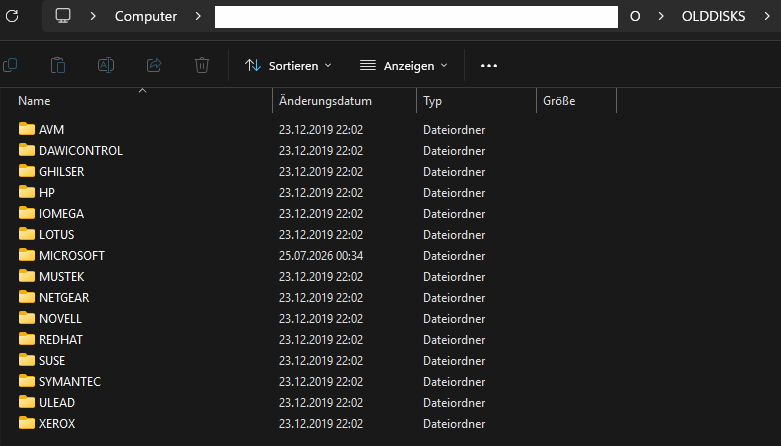Viewport: 781px width, 446px height.
Task: Open the three-dots more options menu
Action: coord(489,65)
